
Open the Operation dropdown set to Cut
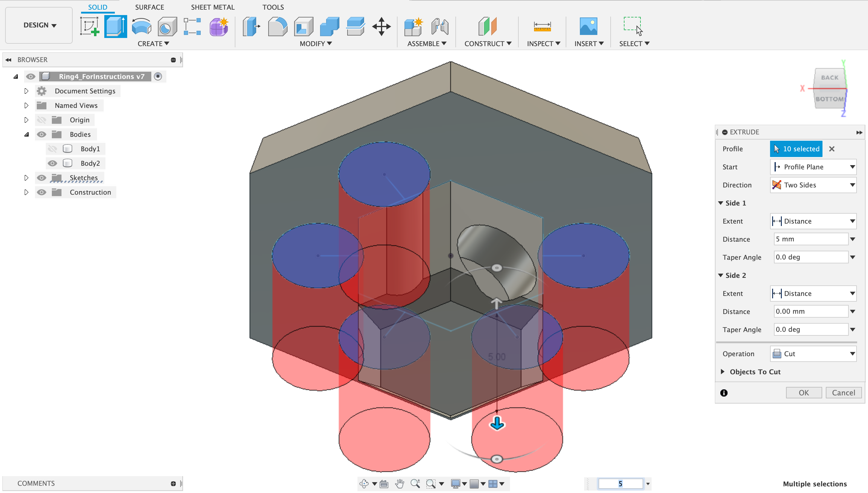813,354
